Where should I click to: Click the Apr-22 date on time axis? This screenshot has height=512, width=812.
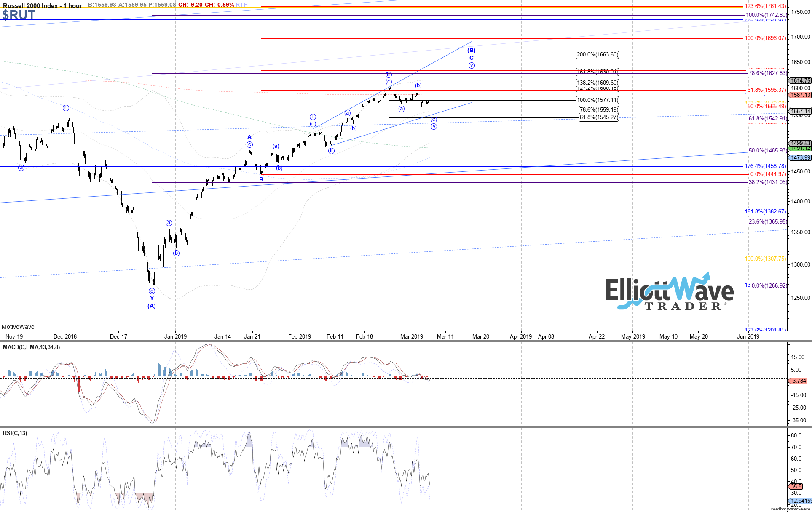[x=597, y=336]
